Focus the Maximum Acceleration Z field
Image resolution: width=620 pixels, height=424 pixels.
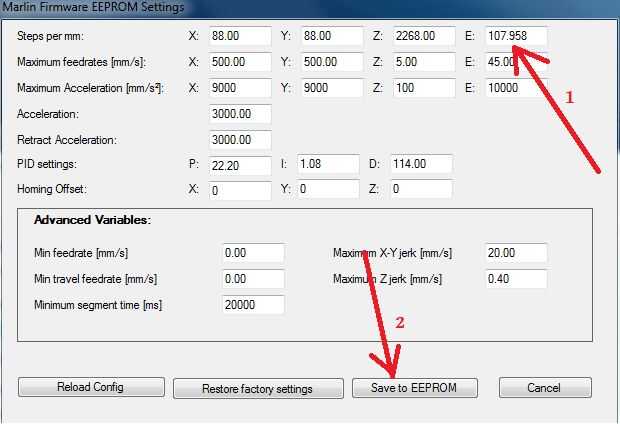424,88
